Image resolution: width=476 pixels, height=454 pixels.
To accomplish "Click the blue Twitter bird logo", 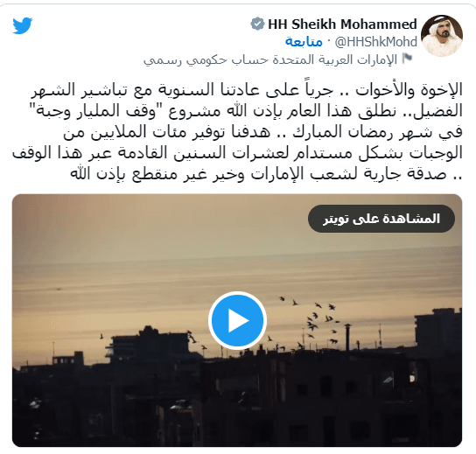I will click(23, 25).
